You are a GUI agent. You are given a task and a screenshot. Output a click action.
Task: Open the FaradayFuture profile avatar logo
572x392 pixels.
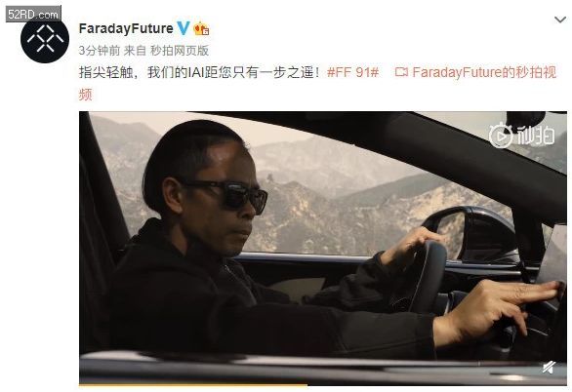pyautogui.click(x=45, y=39)
